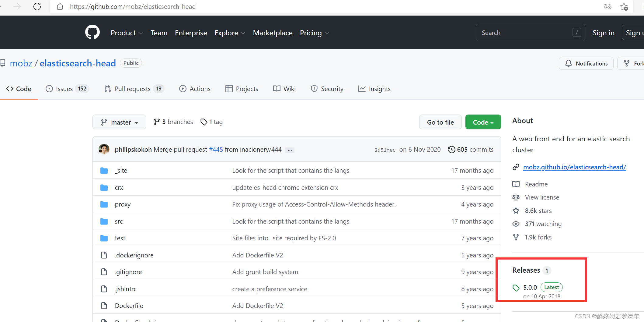Click the watching eye icon
644x322 pixels.
516,224
